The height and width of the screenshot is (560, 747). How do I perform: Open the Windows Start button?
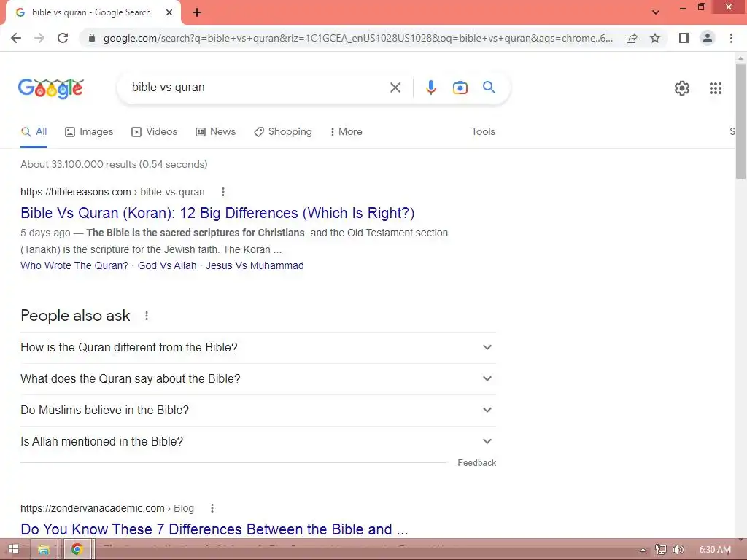point(13,550)
